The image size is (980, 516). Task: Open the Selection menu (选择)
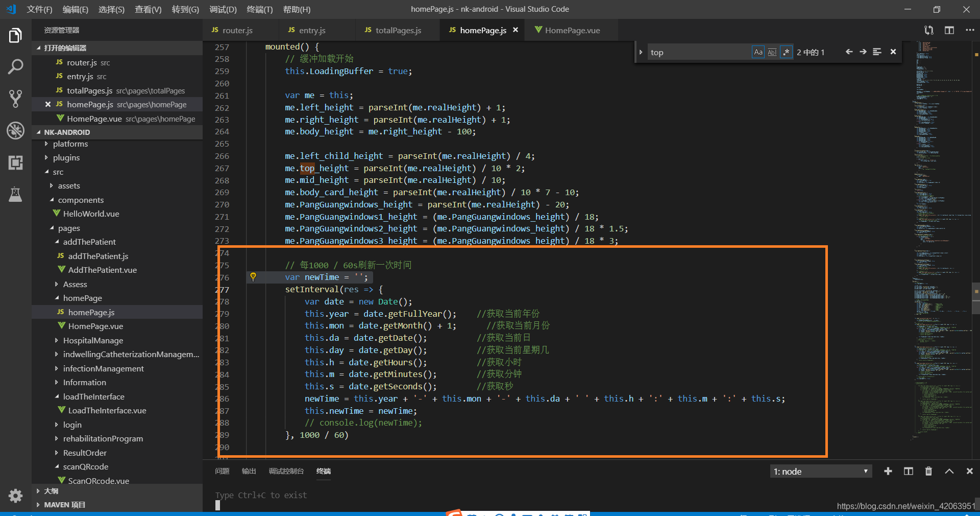pyautogui.click(x=111, y=9)
